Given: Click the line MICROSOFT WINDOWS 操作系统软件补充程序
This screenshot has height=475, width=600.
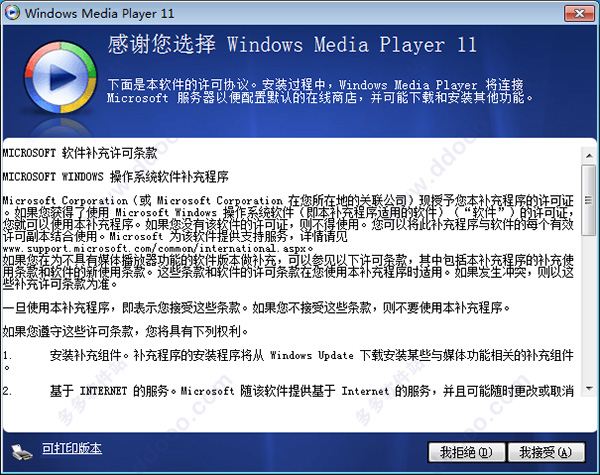Looking at the screenshot, I should [115, 177].
